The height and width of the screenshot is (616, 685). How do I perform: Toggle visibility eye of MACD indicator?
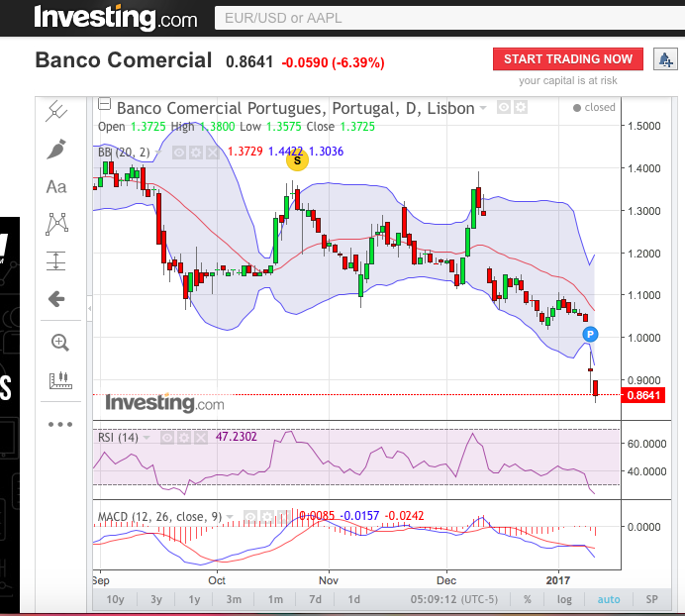coord(249,517)
